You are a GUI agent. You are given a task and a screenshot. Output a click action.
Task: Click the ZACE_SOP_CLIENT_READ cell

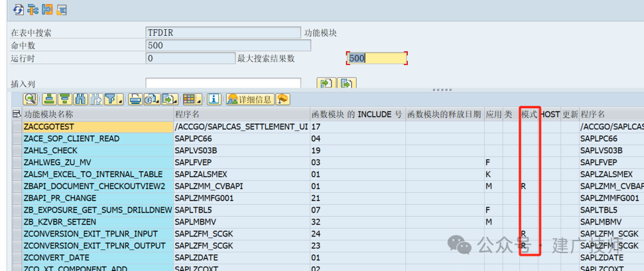(98, 138)
